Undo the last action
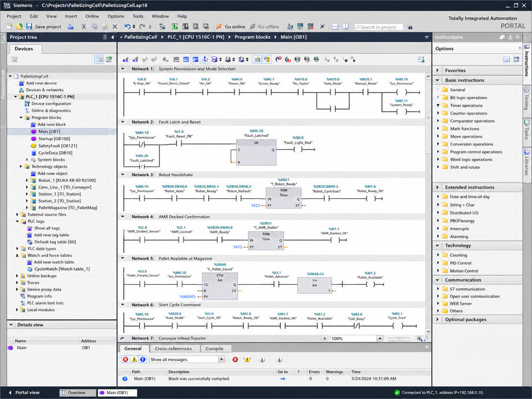532x399 pixels. pos(127,27)
